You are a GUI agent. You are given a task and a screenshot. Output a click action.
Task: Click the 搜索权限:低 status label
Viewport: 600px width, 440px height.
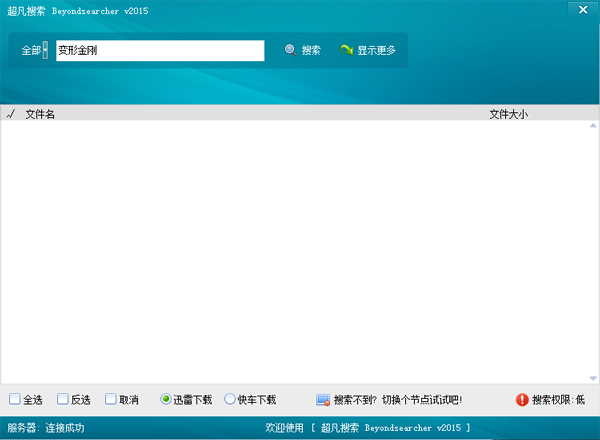pos(558,400)
